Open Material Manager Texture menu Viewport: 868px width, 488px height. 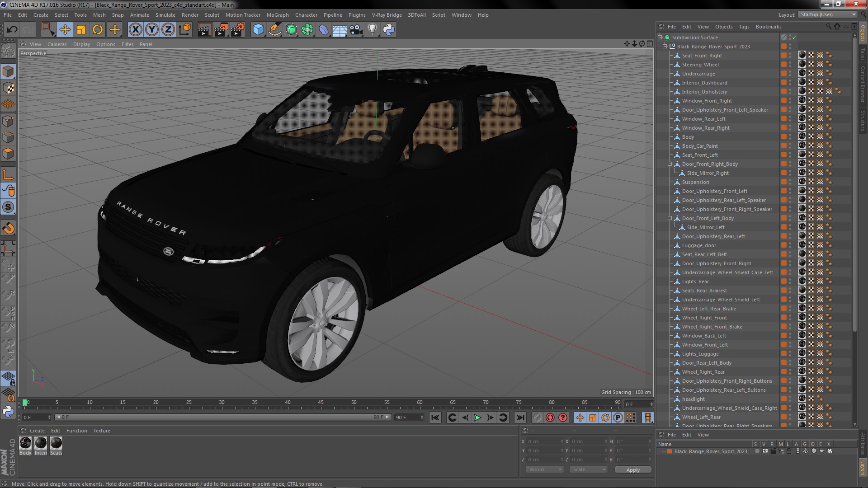click(x=102, y=431)
